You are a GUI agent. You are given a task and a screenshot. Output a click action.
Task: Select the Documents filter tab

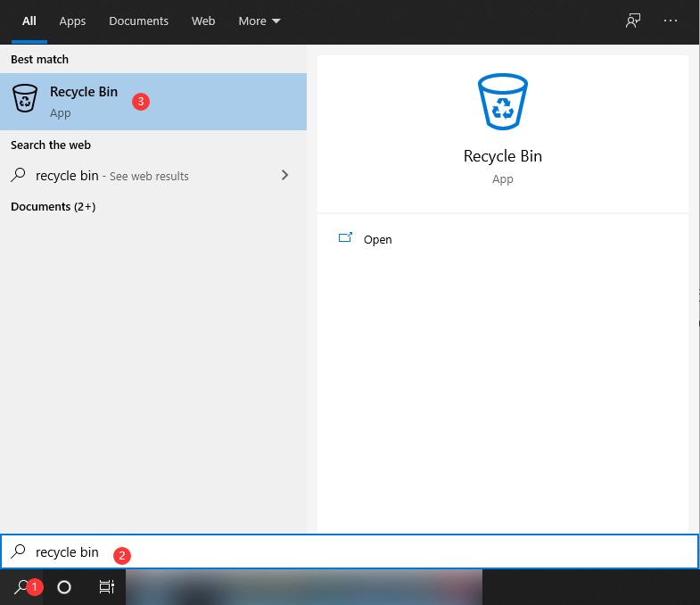(138, 21)
